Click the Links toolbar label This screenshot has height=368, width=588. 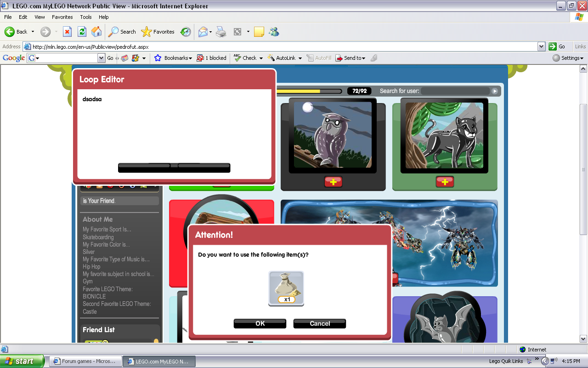[x=580, y=46]
